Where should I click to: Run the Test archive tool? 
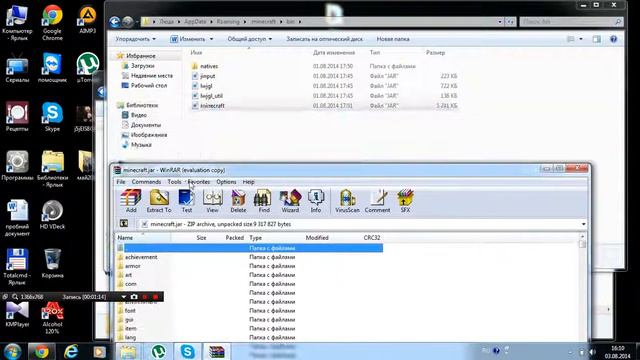point(187,201)
